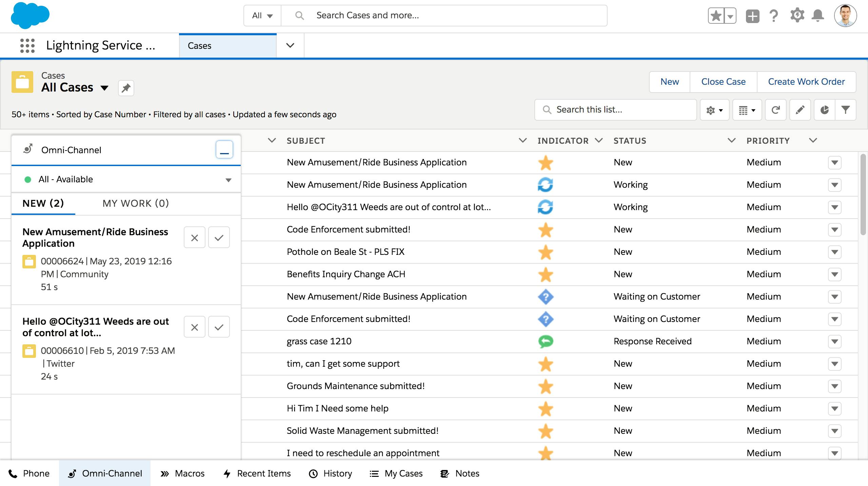Decline the OCity311 Weeds work request
868x486 pixels.
195,327
